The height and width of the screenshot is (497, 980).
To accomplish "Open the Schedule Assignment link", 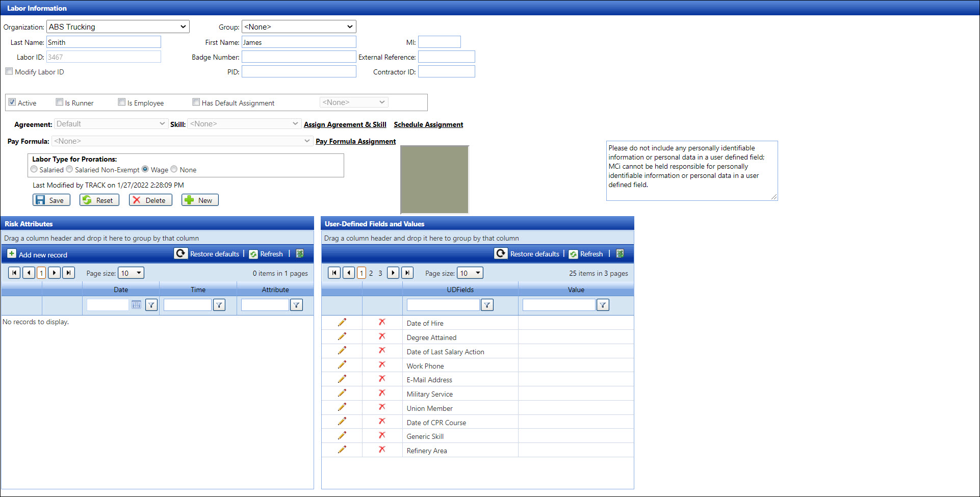I will [x=428, y=124].
